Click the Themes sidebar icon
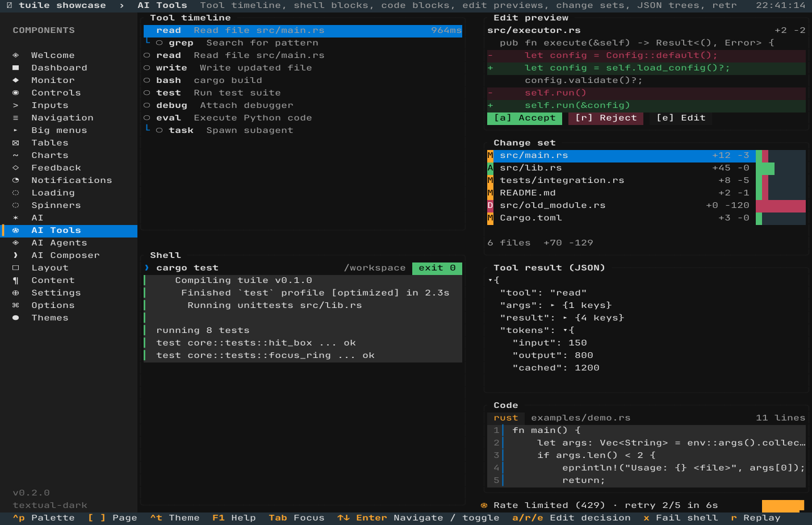This screenshot has height=525, width=812. (x=15, y=318)
